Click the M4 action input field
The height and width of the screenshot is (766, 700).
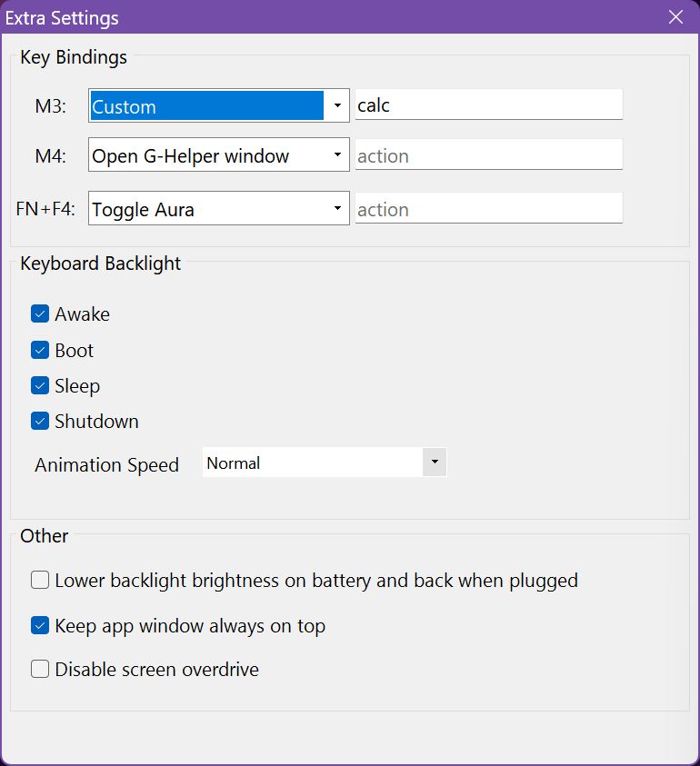[488, 154]
